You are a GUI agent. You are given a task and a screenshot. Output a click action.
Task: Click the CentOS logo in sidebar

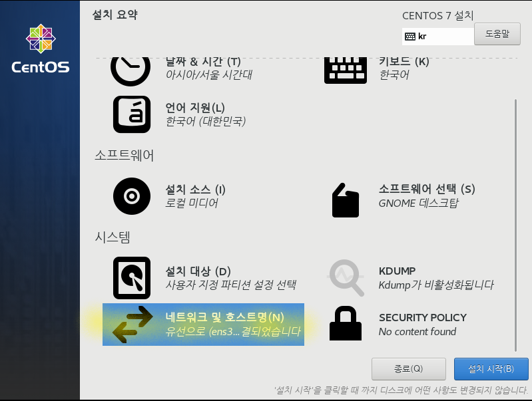tap(41, 49)
